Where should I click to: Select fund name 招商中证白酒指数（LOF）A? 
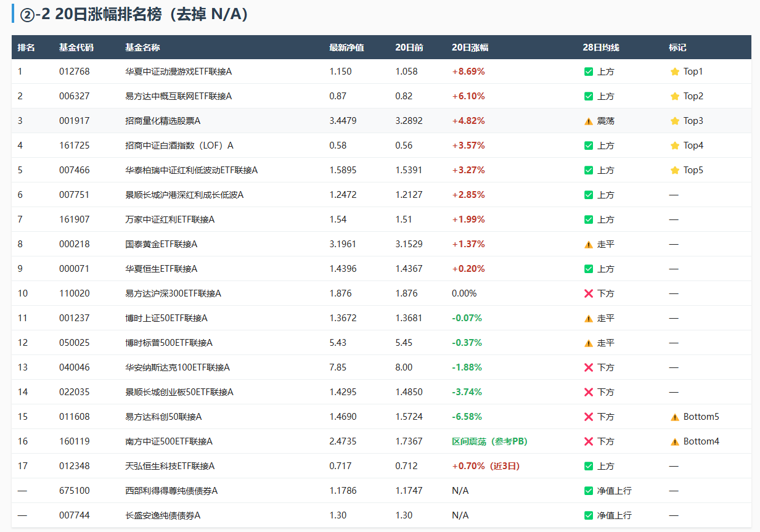point(179,145)
